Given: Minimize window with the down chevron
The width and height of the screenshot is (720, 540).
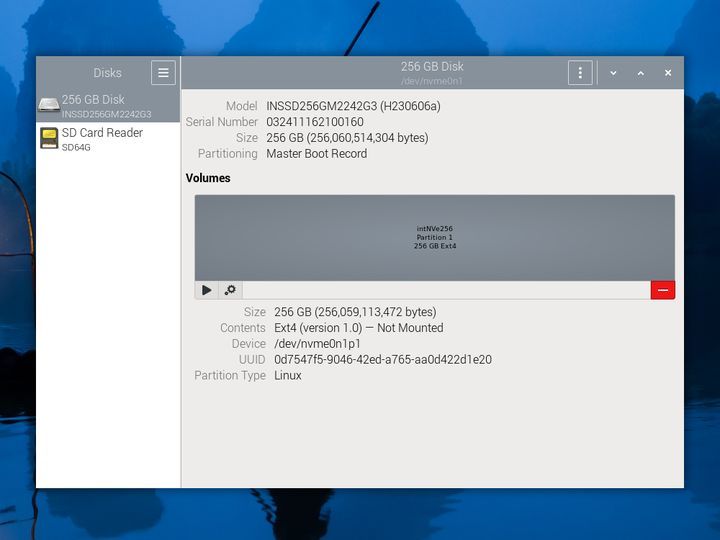Looking at the screenshot, I should (613, 73).
